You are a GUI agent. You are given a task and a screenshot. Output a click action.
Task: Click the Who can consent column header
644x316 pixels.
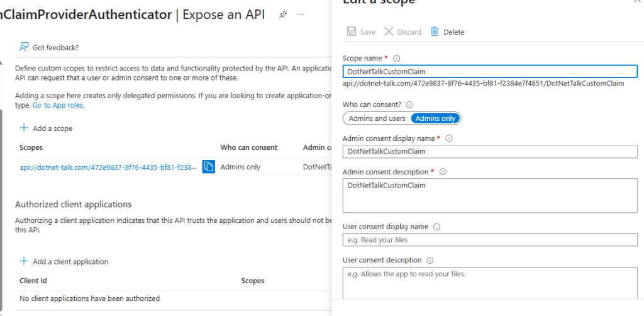click(x=249, y=147)
